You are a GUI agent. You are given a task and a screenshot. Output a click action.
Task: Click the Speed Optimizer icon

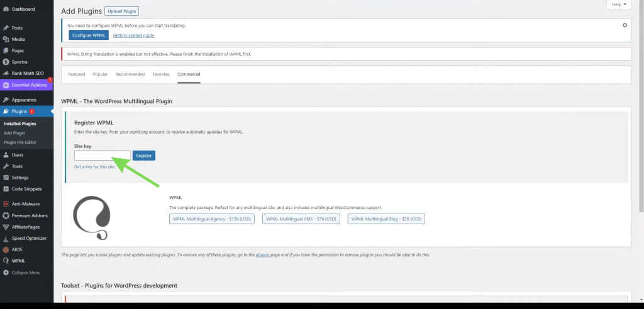[6, 239]
